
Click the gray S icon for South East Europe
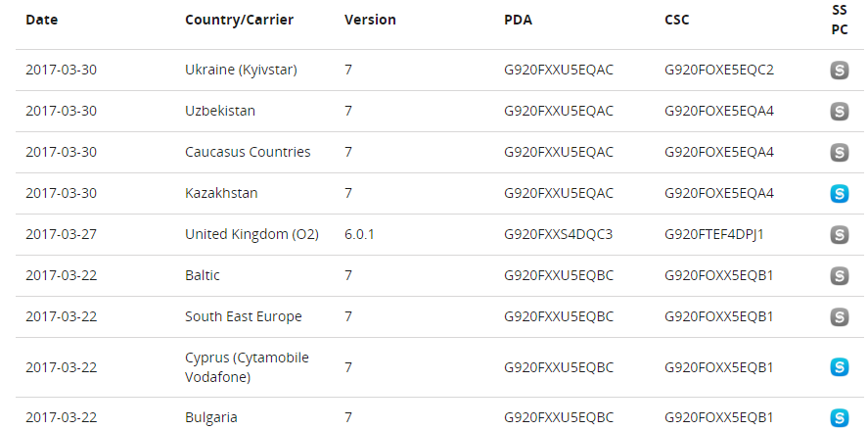pyautogui.click(x=839, y=317)
